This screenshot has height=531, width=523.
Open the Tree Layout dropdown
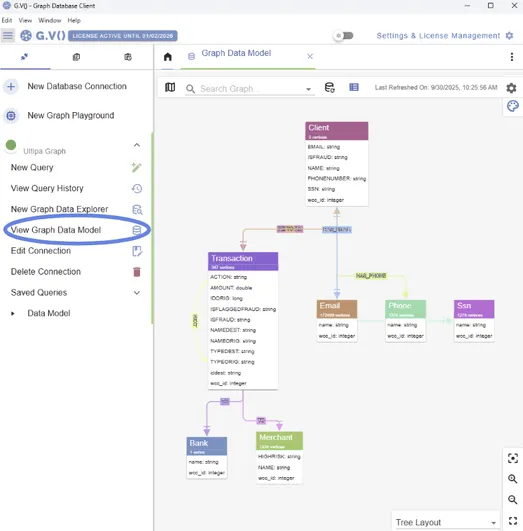[x=446, y=522]
